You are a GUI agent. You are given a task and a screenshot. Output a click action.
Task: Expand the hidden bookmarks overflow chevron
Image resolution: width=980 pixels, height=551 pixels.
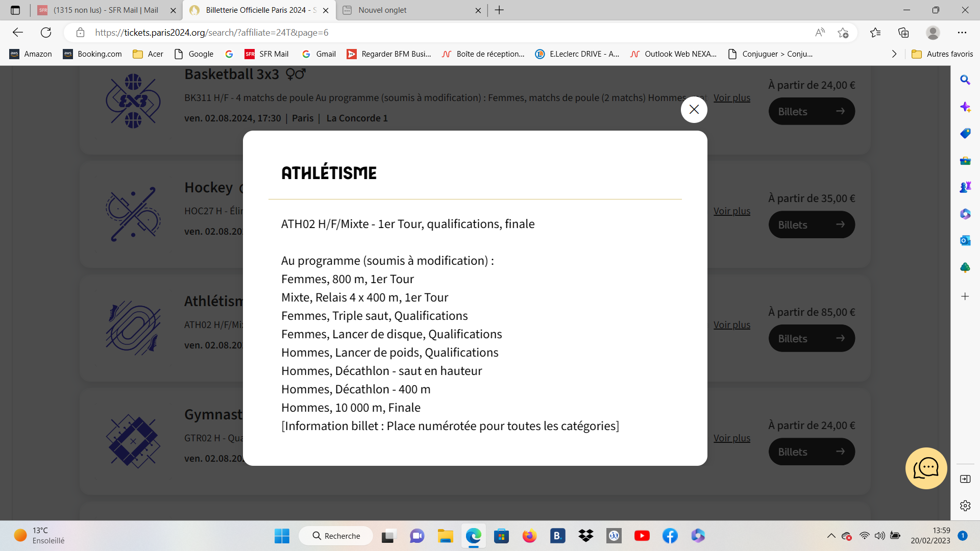click(894, 54)
